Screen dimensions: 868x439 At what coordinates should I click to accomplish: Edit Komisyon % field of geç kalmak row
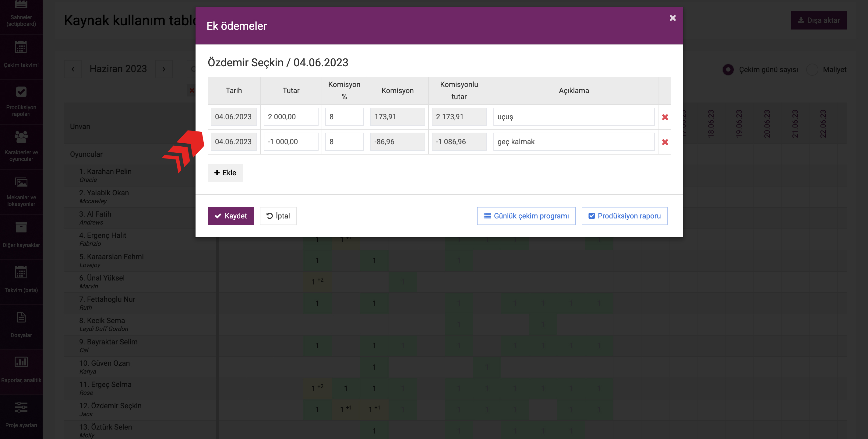click(x=344, y=142)
